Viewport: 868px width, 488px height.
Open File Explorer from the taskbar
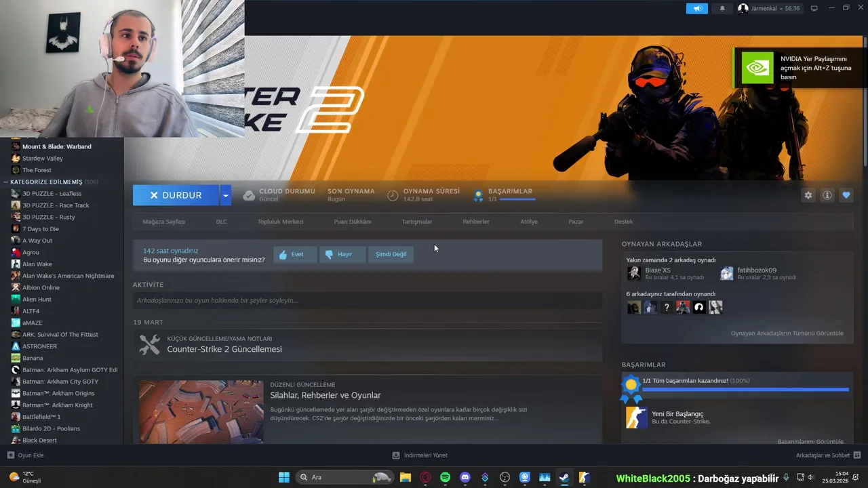pos(405,477)
